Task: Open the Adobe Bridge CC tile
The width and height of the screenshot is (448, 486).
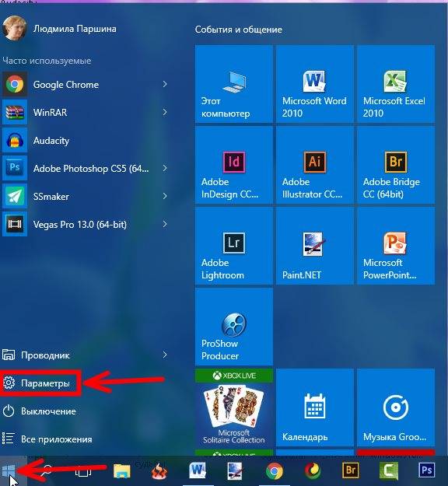Action: pyautogui.click(x=396, y=165)
